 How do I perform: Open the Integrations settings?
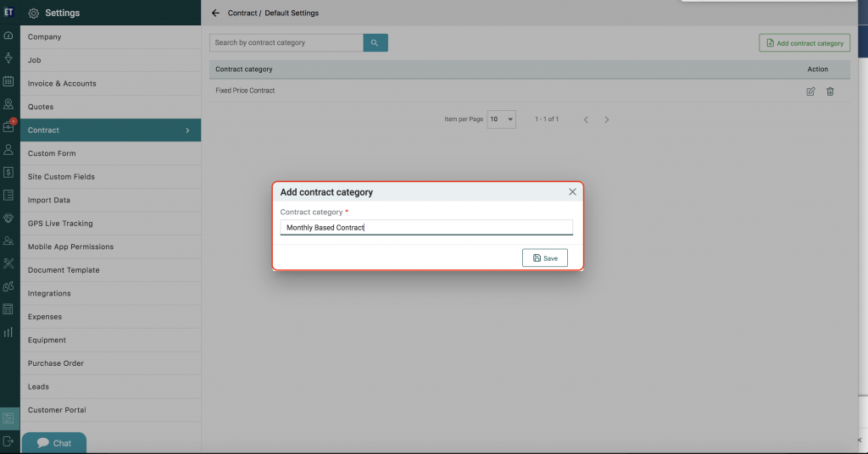coord(111,294)
